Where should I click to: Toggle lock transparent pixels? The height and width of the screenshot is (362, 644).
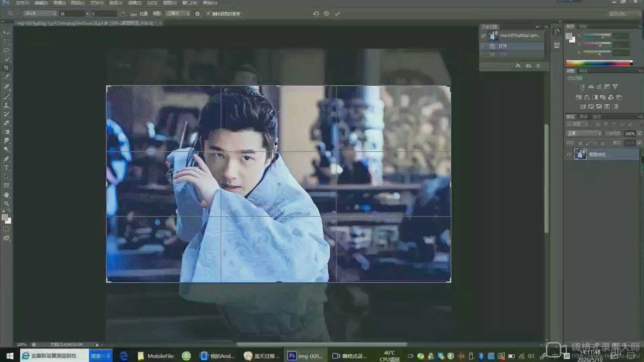pyautogui.click(x=580, y=143)
